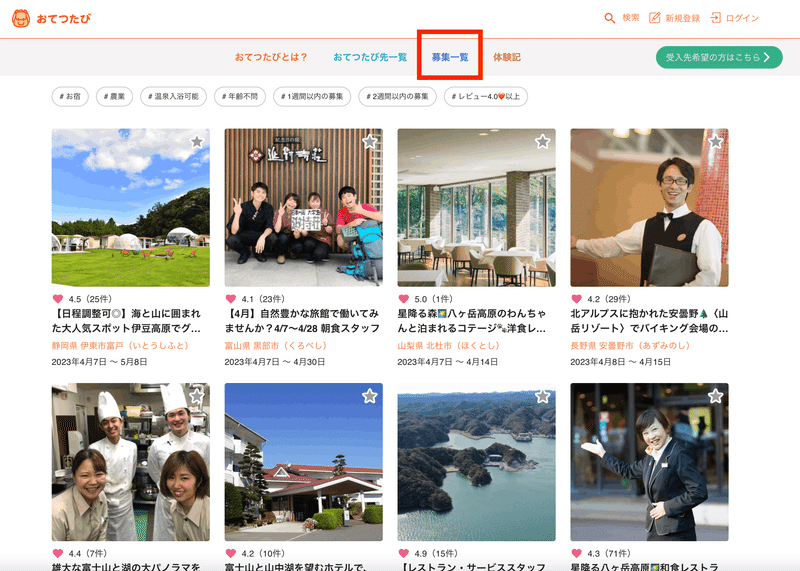Click the heart icon beside 4.1 (23件)
Image resolution: width=800 pixels, height=571 pixels.
(x=231, y=299)
